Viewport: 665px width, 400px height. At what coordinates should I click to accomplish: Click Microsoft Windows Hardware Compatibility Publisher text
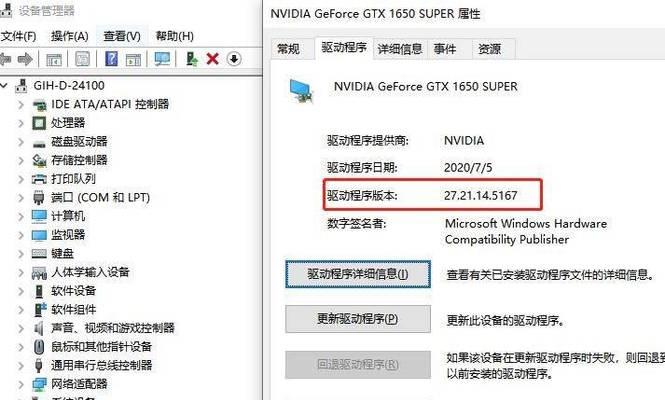coord(526,232)
